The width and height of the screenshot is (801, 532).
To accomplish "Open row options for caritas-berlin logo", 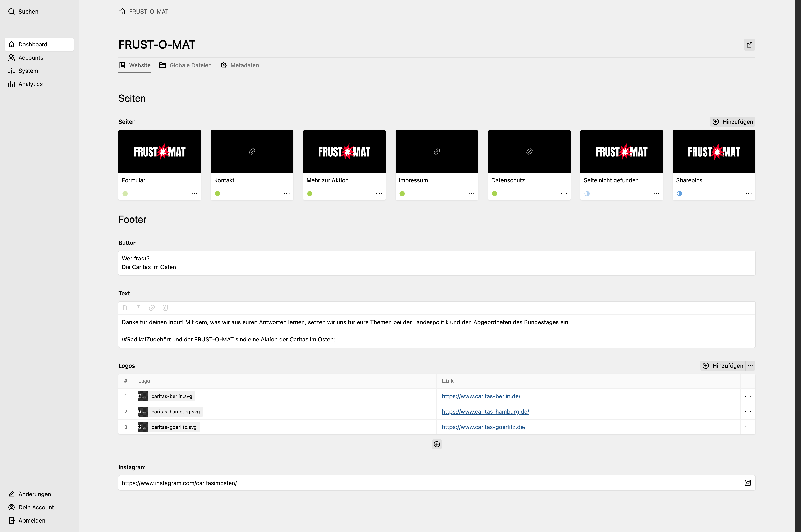I will pyautogui.click(x=748, y=396).
